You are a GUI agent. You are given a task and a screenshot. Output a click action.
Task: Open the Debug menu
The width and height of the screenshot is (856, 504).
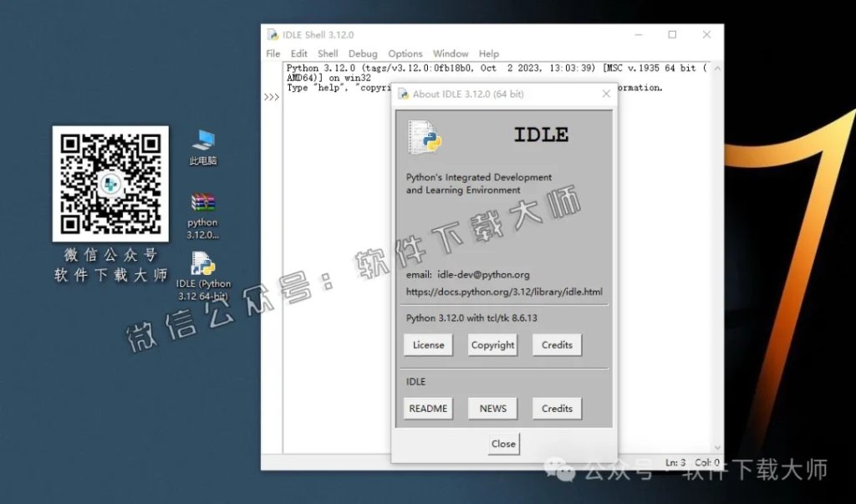coord(363,53)
